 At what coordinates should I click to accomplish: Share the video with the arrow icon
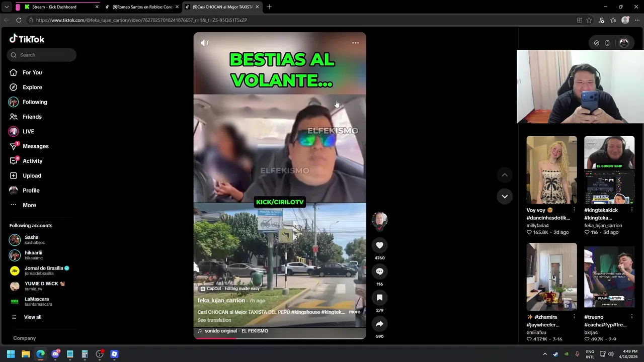point(379,324)
